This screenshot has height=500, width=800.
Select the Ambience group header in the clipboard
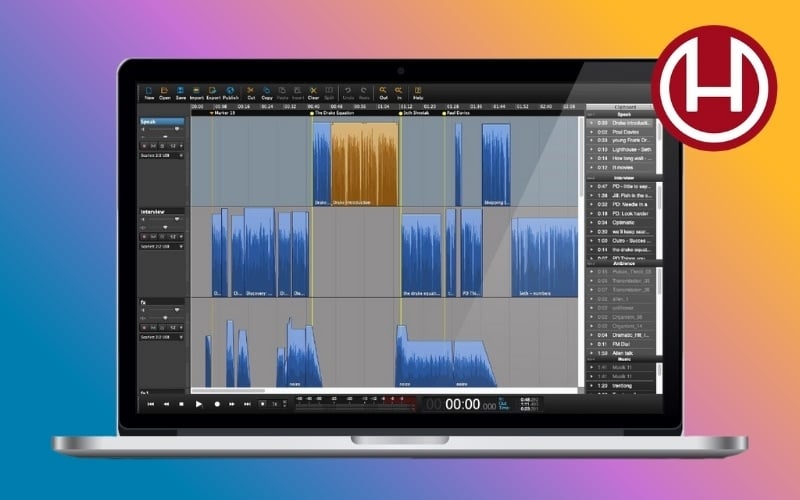click(622, 264)
